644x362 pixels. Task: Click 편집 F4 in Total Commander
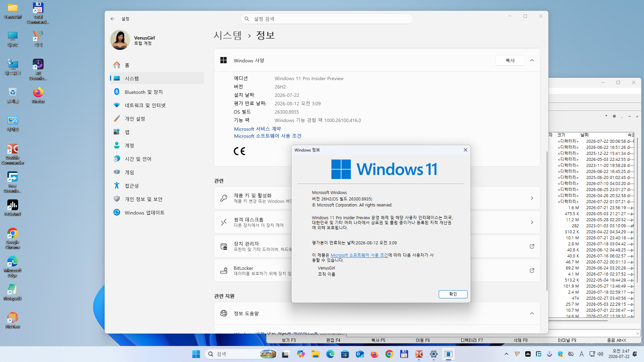[333, 340]
